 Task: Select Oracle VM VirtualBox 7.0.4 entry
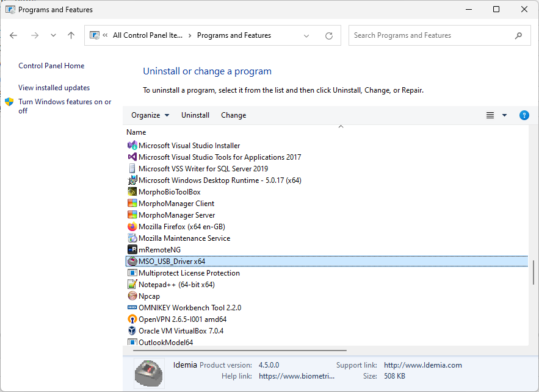point(181,331)
